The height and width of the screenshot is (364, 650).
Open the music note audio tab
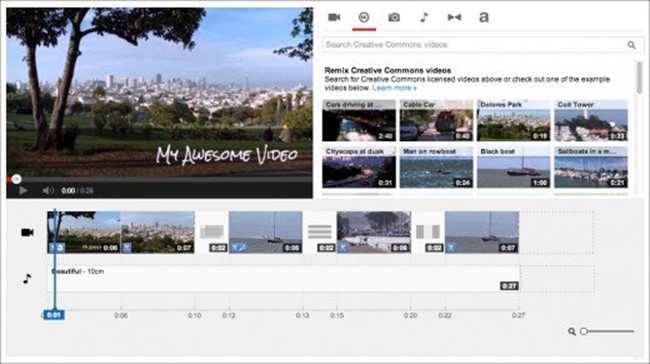click(424, 17)
